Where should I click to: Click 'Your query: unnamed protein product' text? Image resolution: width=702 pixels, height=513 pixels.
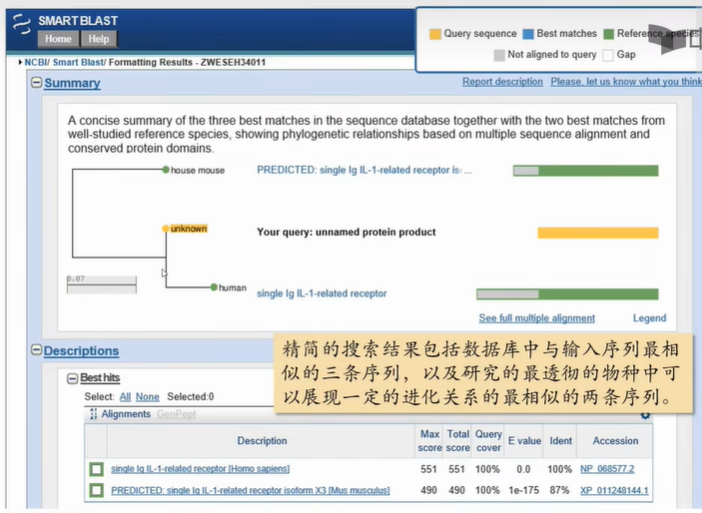tap(346, 232)
